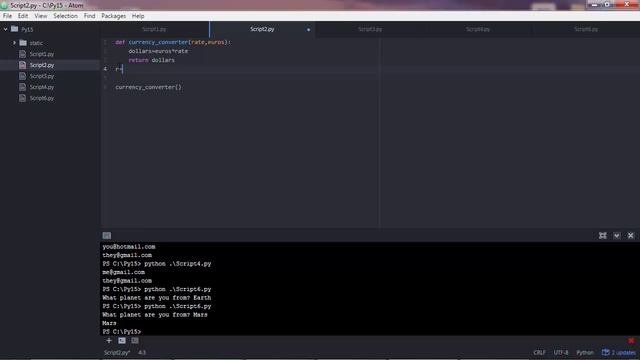Click the Atom logo in the title bar
This screenshot has height=360, width=640.
coord(4,5)
